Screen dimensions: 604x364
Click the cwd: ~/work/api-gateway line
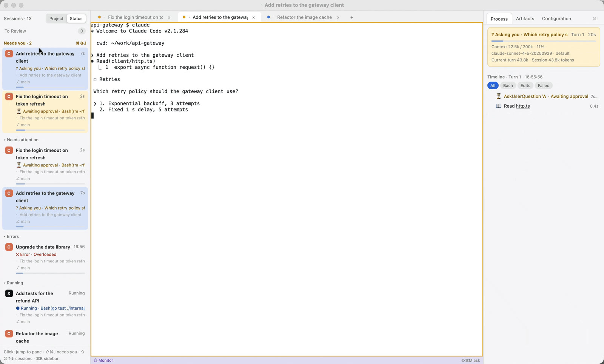[130, 43]
